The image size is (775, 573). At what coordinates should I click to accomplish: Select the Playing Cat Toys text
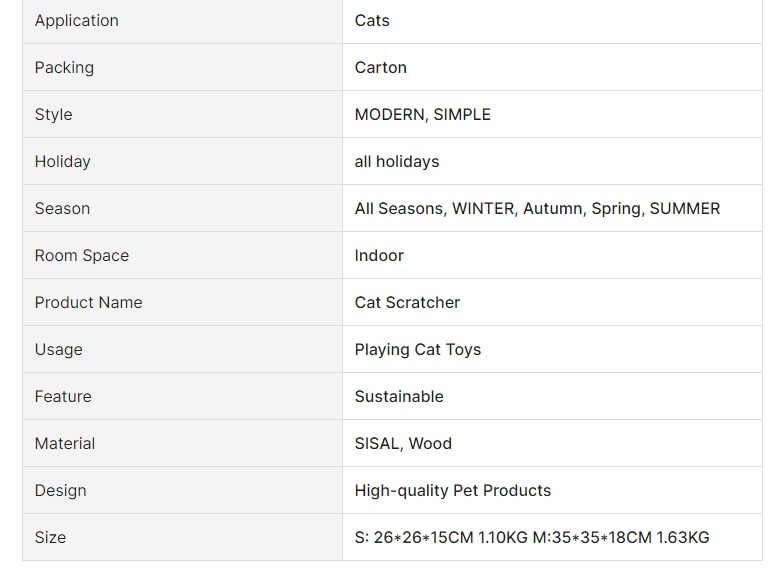[417, 350]
